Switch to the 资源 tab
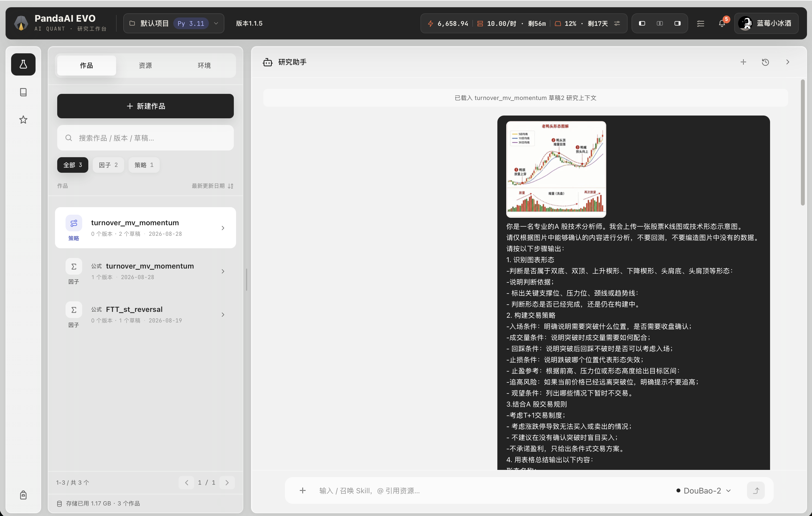The width and height of the screenshot is (812, 516). tap(145, 66)
